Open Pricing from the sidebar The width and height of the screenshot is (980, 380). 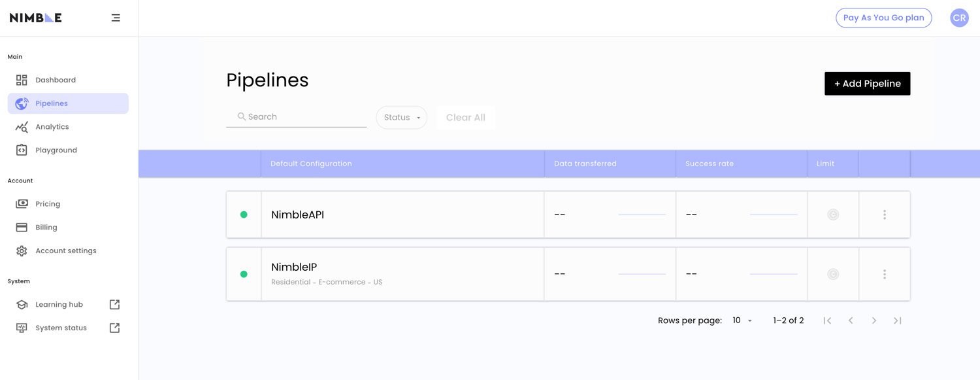[68, 204]
